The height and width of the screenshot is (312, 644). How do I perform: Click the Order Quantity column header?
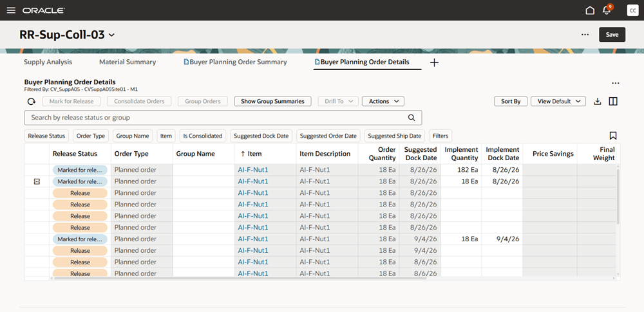379,154
